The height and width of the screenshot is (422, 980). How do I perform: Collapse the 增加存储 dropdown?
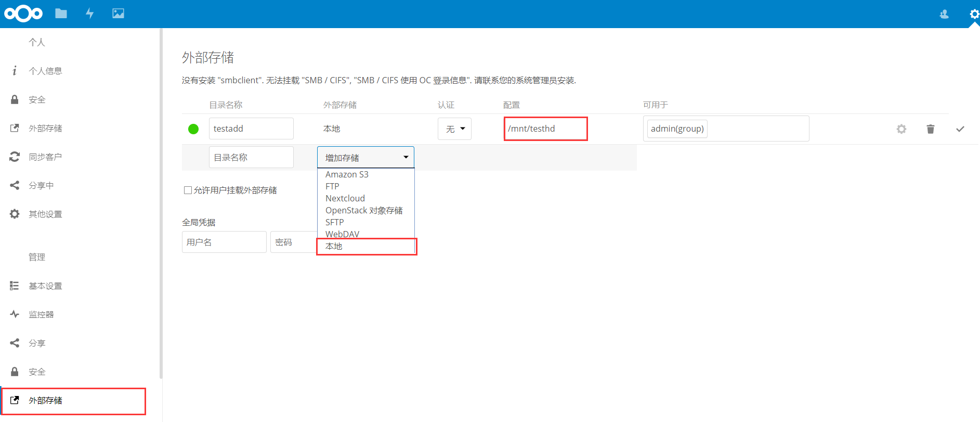[365, 157]
